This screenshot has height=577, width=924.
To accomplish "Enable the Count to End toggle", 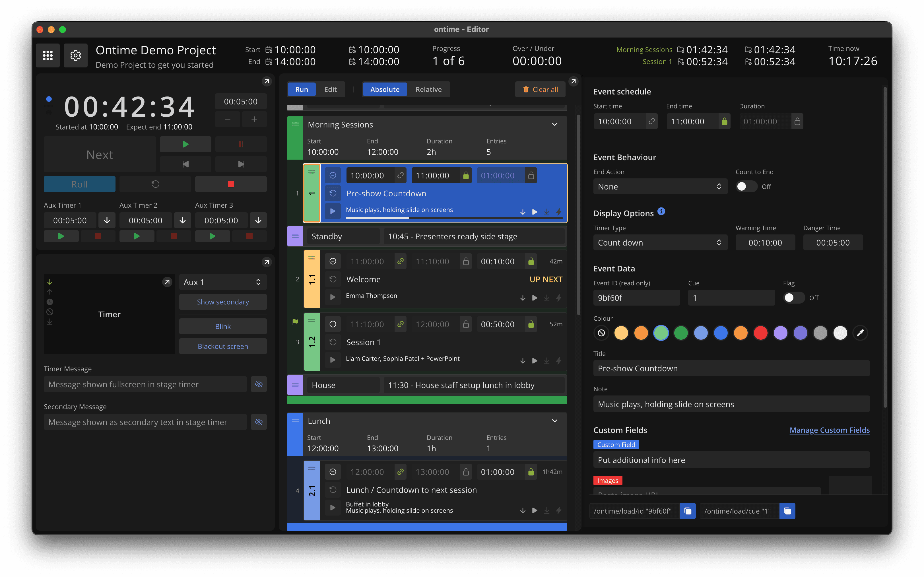I will pyautogui.click(x=746, y=186).
